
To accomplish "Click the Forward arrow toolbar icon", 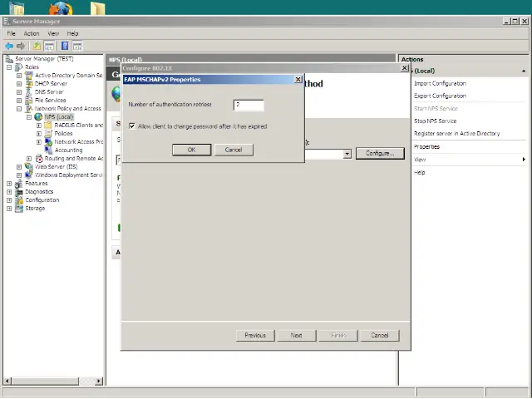I will pyautogui.click(x=21, y=46).
